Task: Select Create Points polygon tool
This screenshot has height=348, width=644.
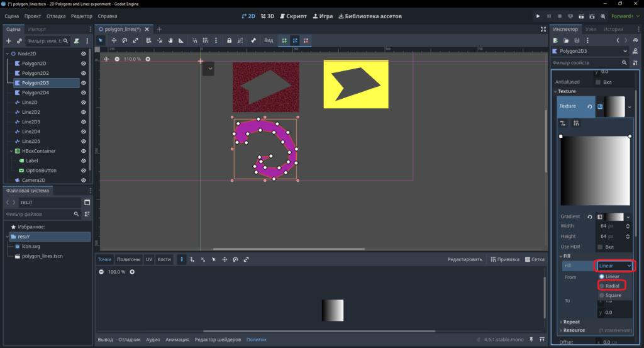Action: click(284, 40)
